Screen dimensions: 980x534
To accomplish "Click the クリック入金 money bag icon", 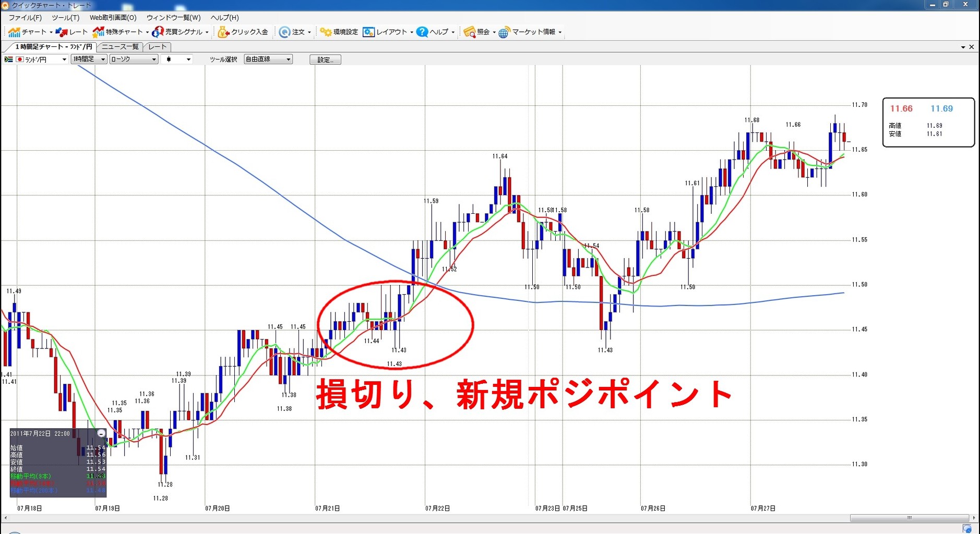I will point(223,32).
